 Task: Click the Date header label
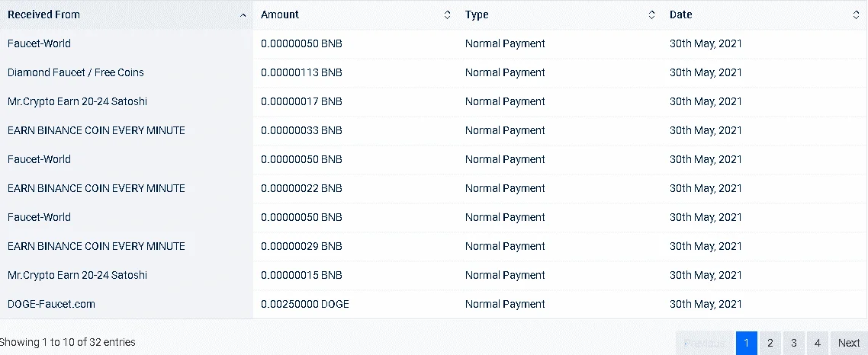coord(681,15)
